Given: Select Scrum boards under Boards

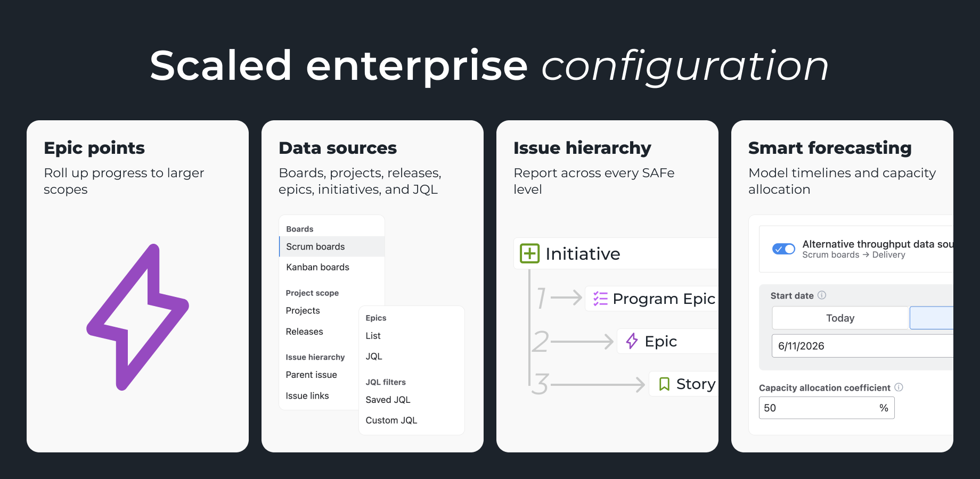Looking at the screenshot, I should [x=315, y=246].
